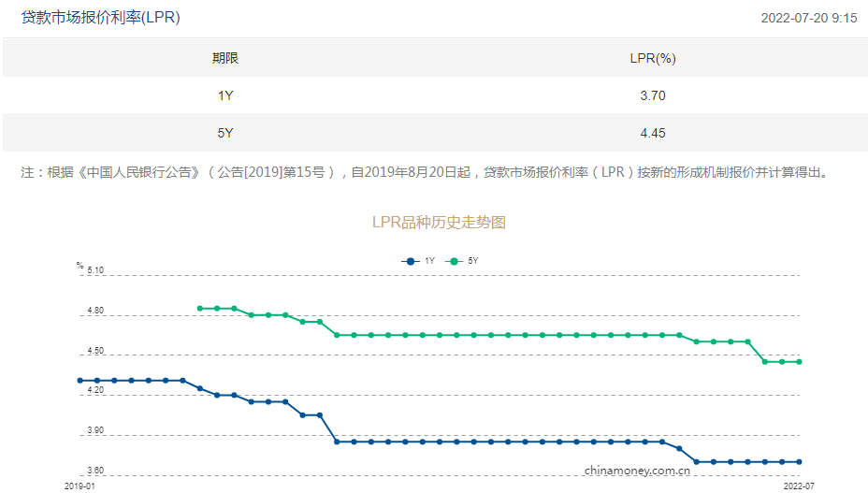
Task: Click the 4.45 rate value
Action: pyautogui.click(x=653, y=133)
